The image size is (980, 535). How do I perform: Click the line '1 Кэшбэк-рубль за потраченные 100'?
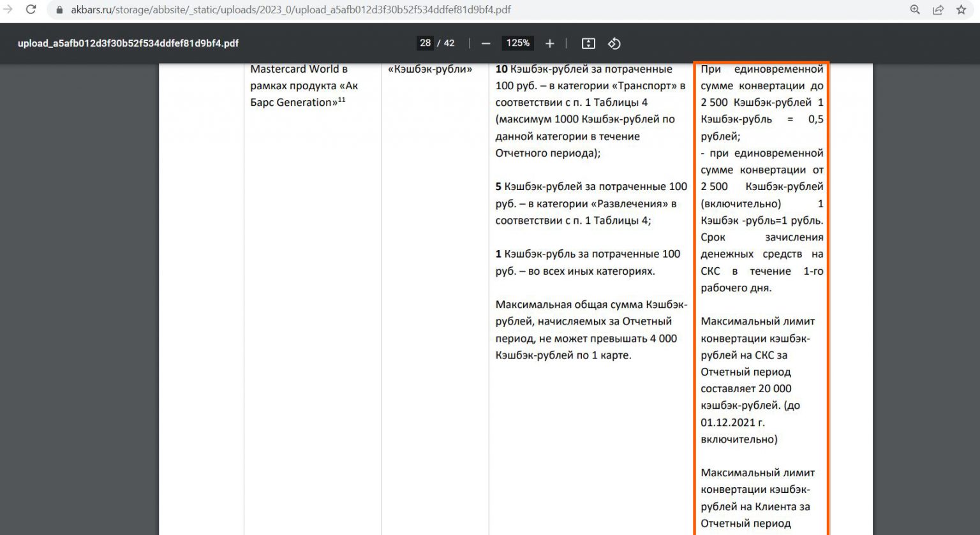[x=588, y=254]
